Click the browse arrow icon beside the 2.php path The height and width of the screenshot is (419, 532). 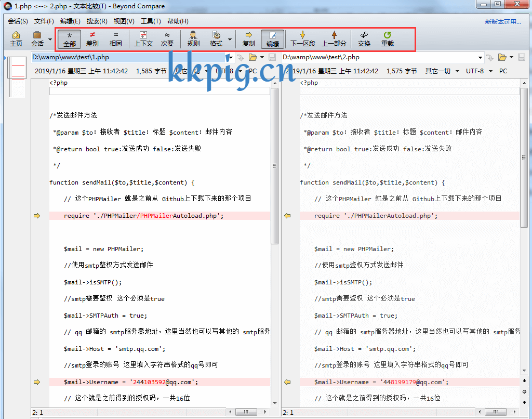tap(490, 57)
